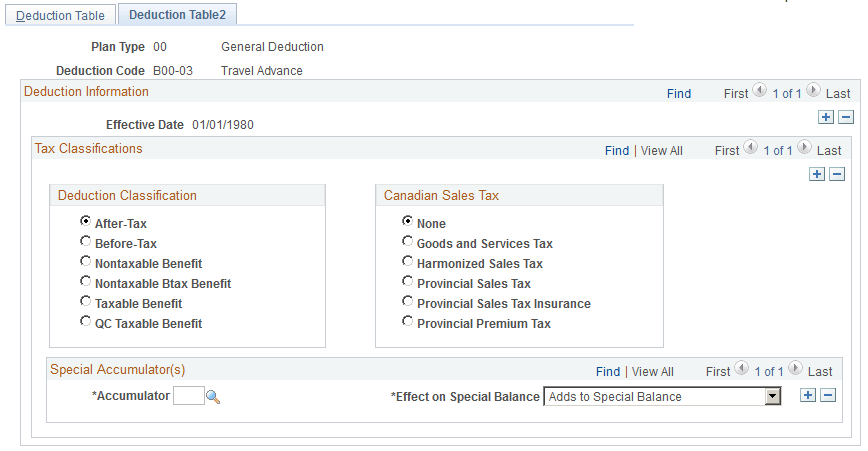This screenshot has width=868, height=451.
Task: Add a new Tax Classifications row
Action: pos(817,174)
